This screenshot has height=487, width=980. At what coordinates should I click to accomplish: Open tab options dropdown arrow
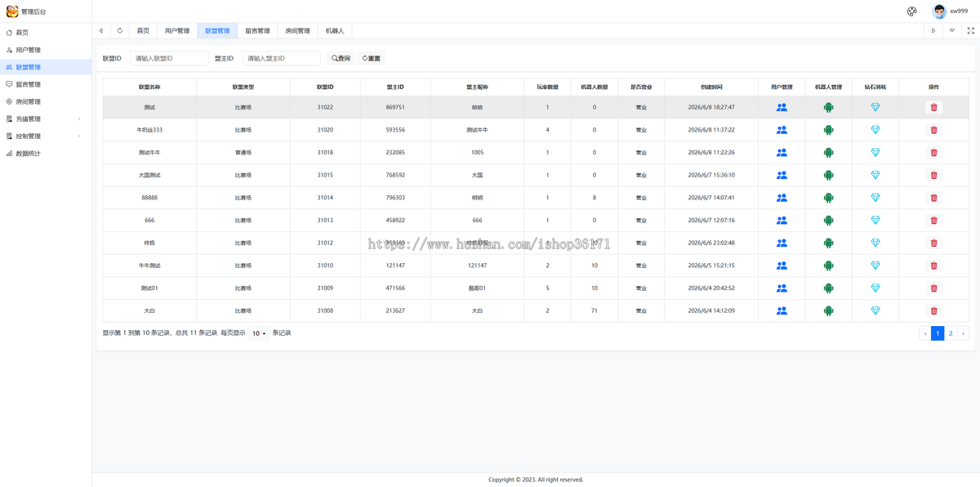(952, 30)
